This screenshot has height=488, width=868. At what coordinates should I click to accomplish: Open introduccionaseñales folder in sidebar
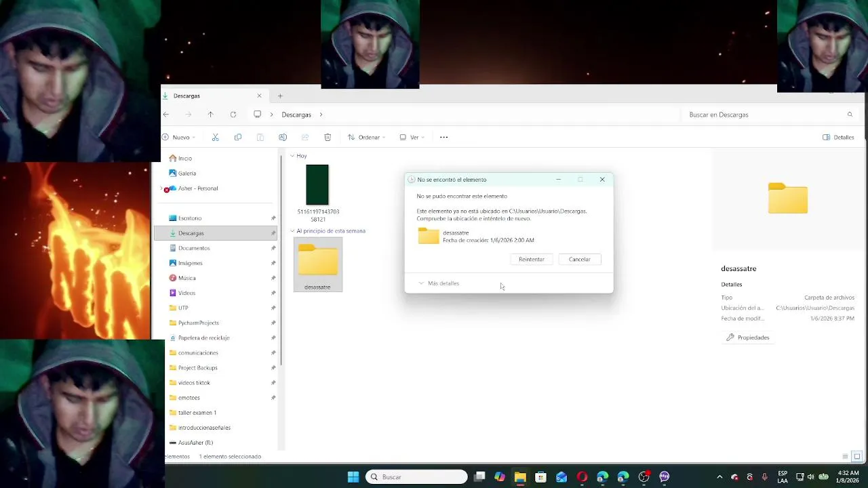(204, 428)
